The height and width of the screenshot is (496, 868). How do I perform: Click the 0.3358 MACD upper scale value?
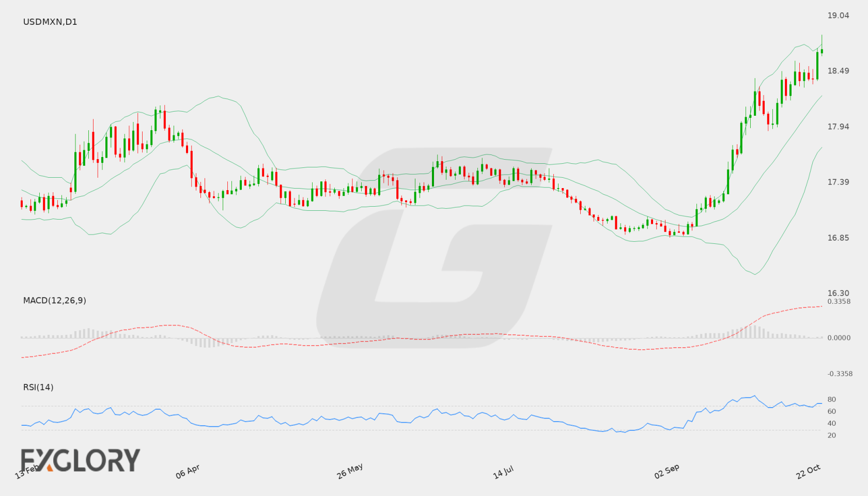point(839,301)
